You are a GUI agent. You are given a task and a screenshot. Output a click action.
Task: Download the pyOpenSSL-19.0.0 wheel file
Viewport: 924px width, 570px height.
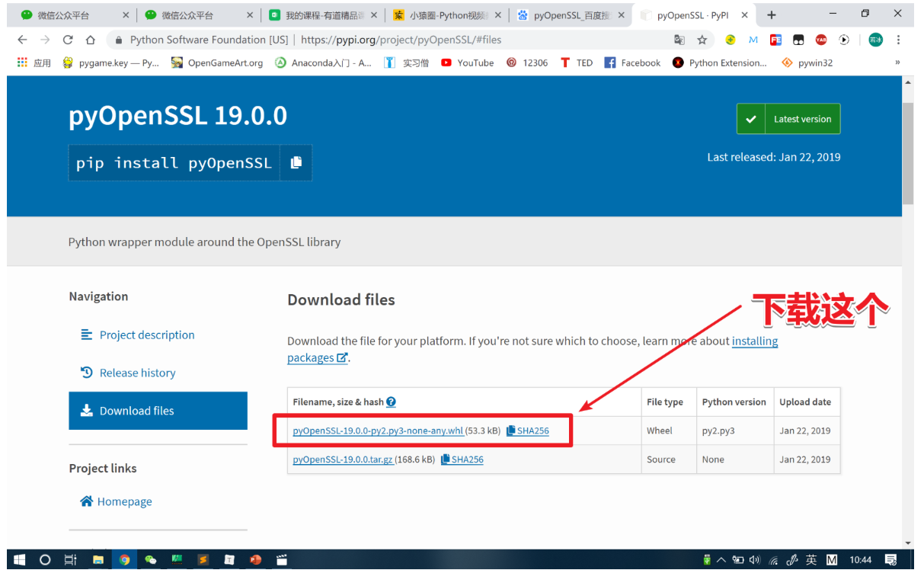(378, 431)
